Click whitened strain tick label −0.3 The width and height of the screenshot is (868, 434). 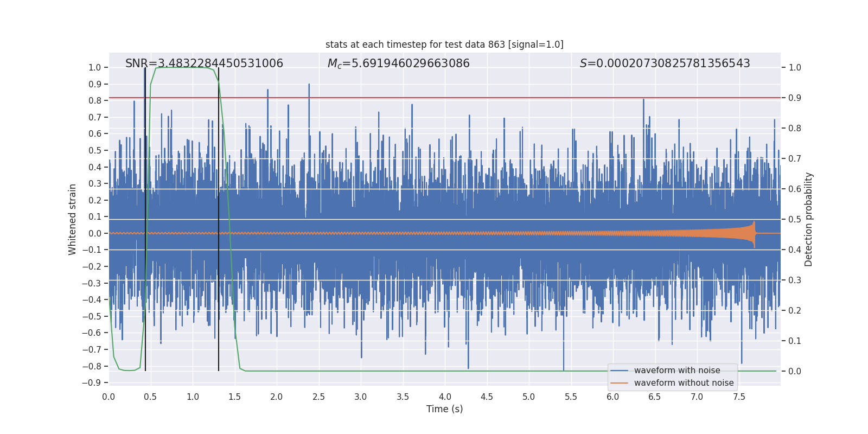tap(91, 283)
